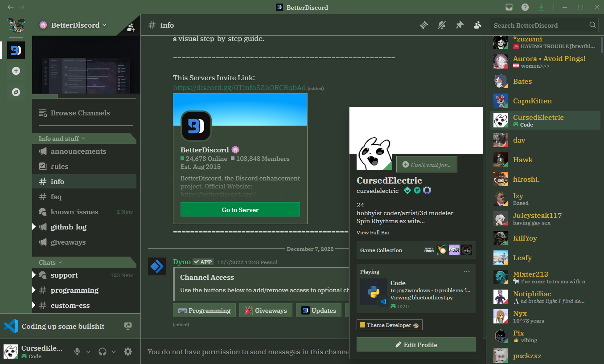Viewport: 604px width, 364px height.
Task: Toggle the Giveaways channel access role
Action: pyautogui.click(x=266, y=311)
